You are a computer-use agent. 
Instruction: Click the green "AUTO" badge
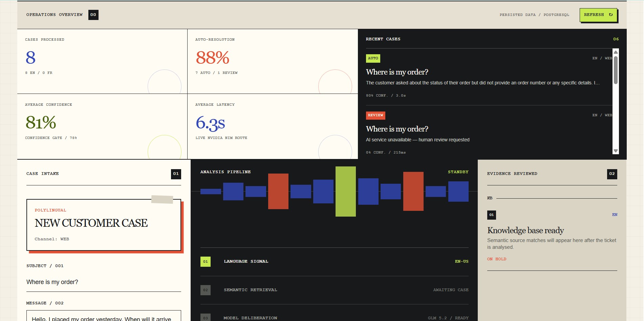tap(373, 58)
